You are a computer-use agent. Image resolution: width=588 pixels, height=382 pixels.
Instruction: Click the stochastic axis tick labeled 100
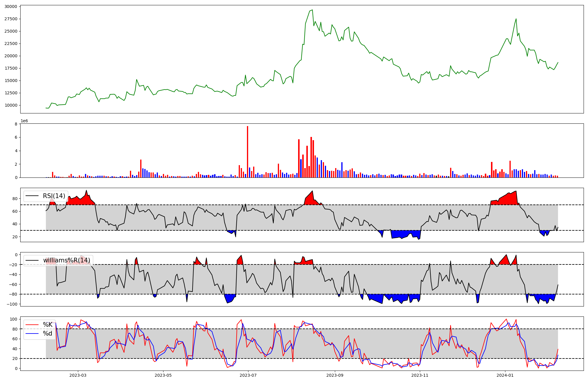[x=14, y=319]
